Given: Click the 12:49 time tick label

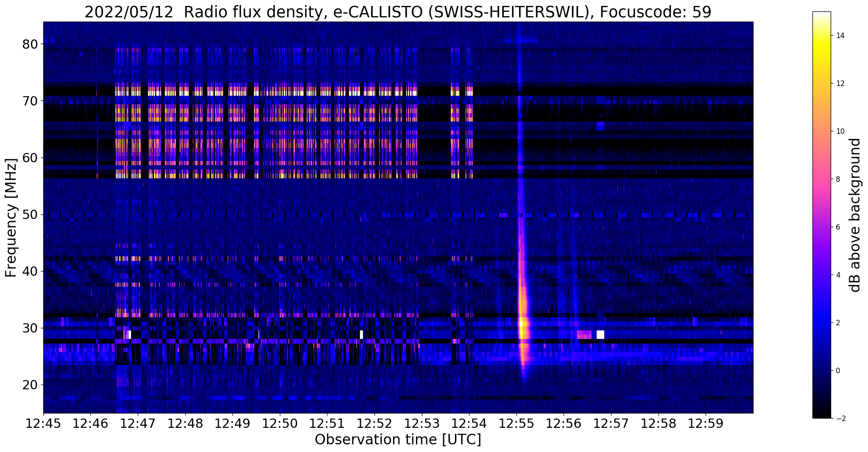Looking at the screenshot, I should [x=232, y=424].
